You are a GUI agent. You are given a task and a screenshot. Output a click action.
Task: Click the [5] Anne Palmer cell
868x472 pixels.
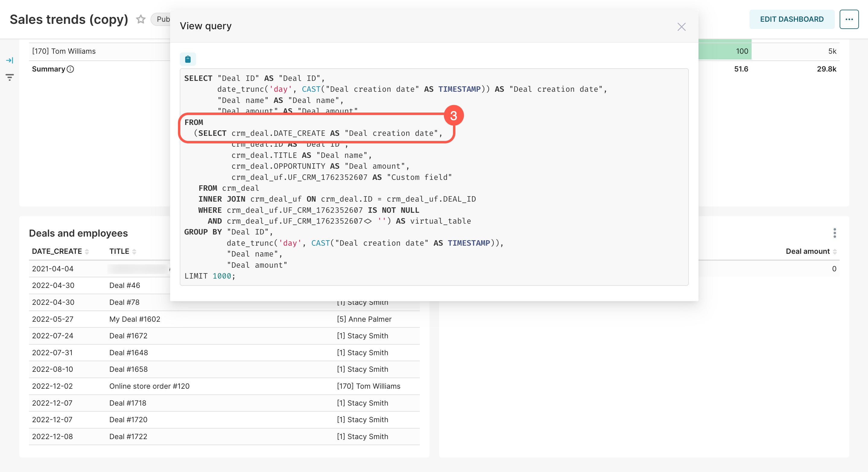point(364,319)
